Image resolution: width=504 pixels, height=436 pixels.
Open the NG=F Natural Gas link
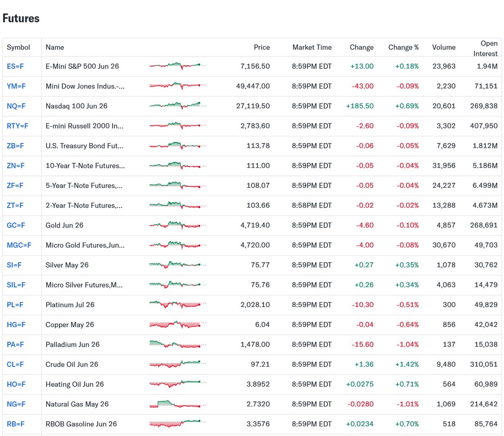click(16, 404)
